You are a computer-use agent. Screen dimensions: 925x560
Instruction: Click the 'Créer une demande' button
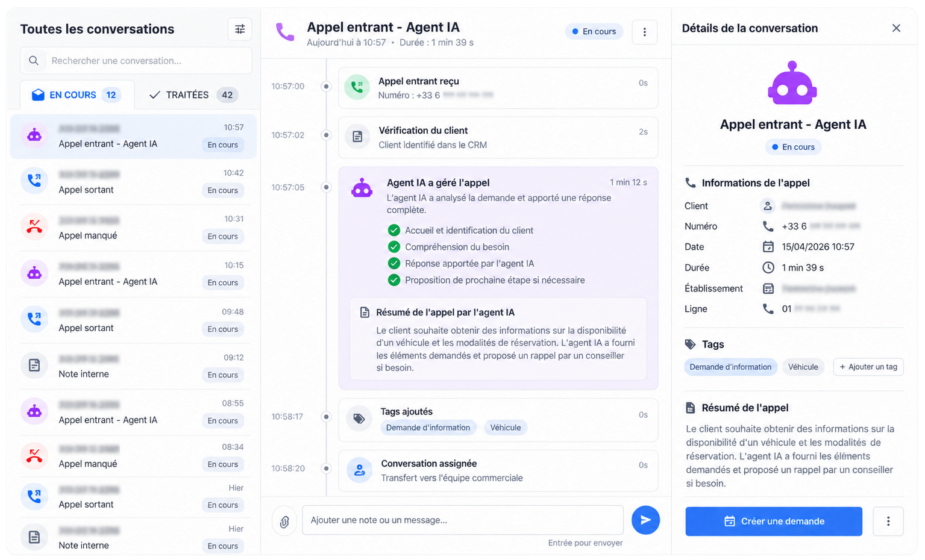774,521
